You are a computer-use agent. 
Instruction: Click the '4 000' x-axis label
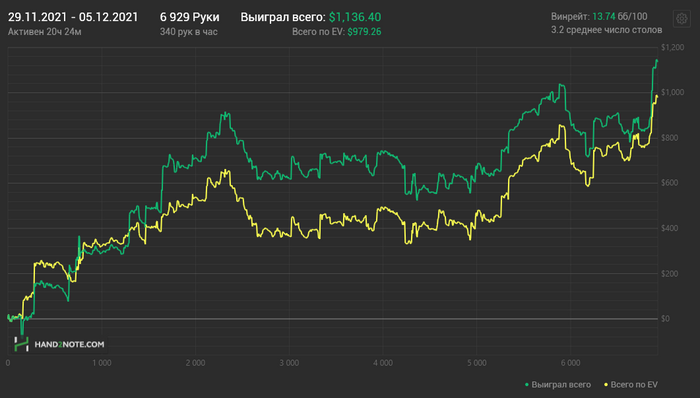(383, 363)
